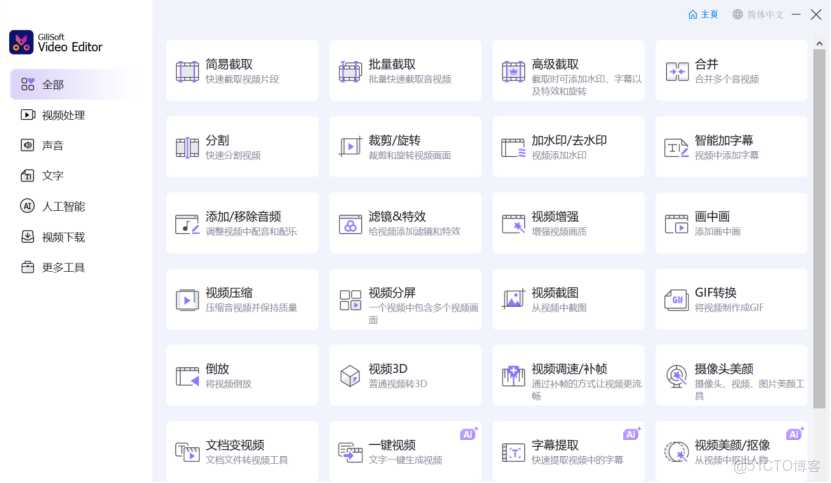Open the 视频压缩 compress video icon

[187, 300]
